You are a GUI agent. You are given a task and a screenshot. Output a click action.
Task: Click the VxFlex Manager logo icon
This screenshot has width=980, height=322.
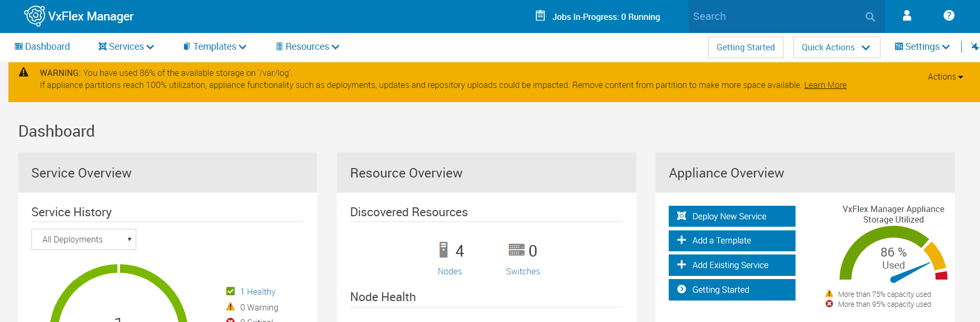point(35,16)
